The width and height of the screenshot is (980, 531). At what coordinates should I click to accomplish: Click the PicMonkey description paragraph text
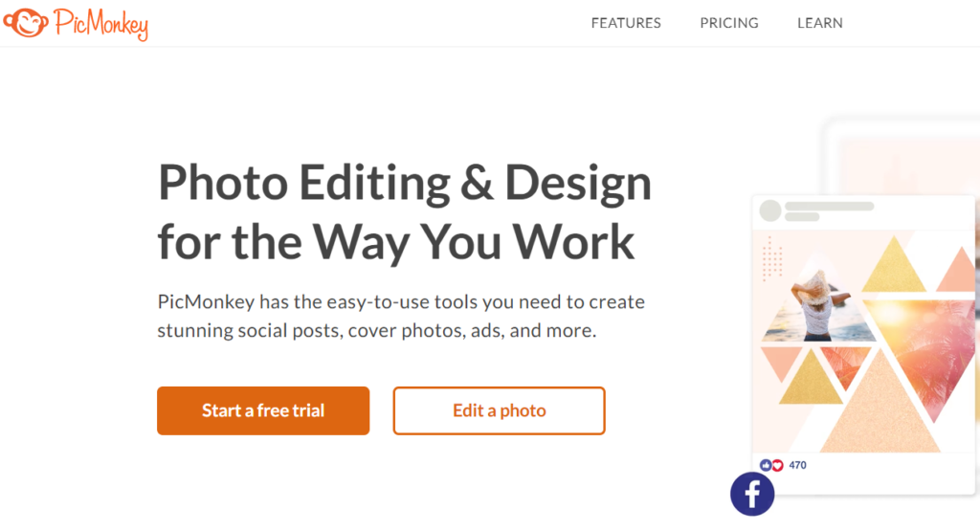(x=401, y=317)
